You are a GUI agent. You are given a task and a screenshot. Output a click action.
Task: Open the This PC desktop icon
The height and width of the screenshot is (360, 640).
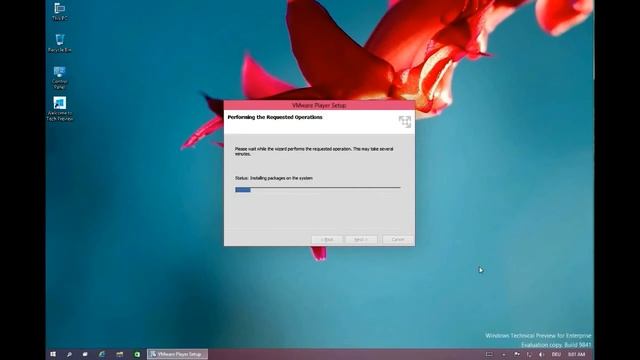click(x=60, y=11)
